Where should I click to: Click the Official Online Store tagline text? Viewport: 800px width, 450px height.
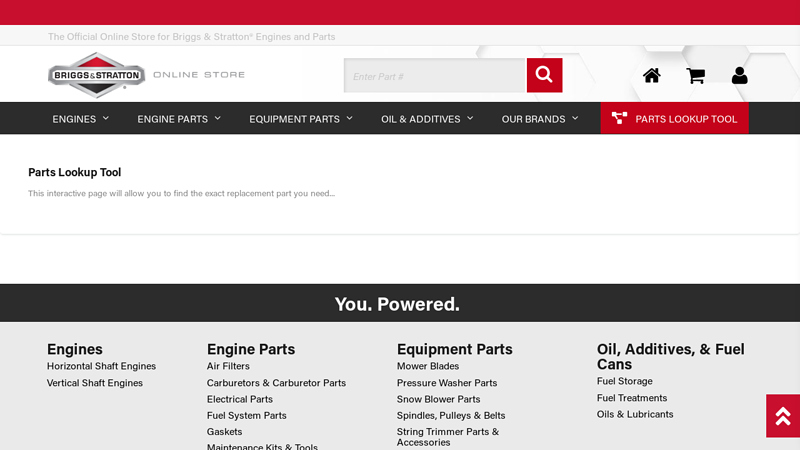pyautogui.click(x=191, y=37)
